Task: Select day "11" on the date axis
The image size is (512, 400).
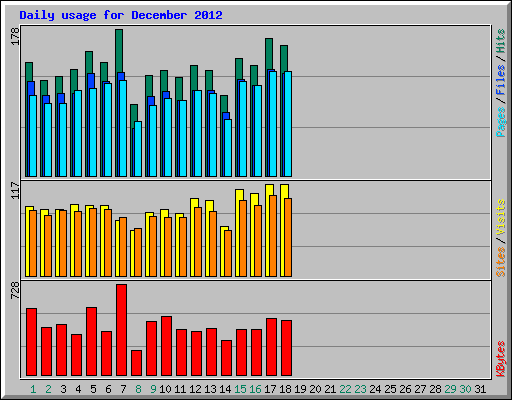Action: (180, 389)
